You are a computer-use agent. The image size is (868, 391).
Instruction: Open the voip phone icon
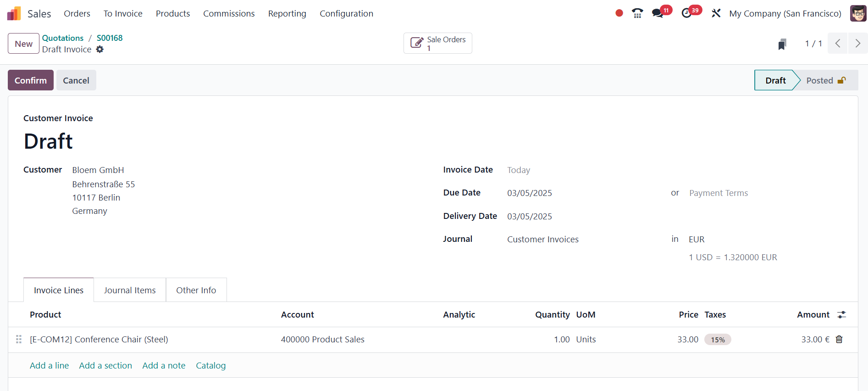pos(637,13)
